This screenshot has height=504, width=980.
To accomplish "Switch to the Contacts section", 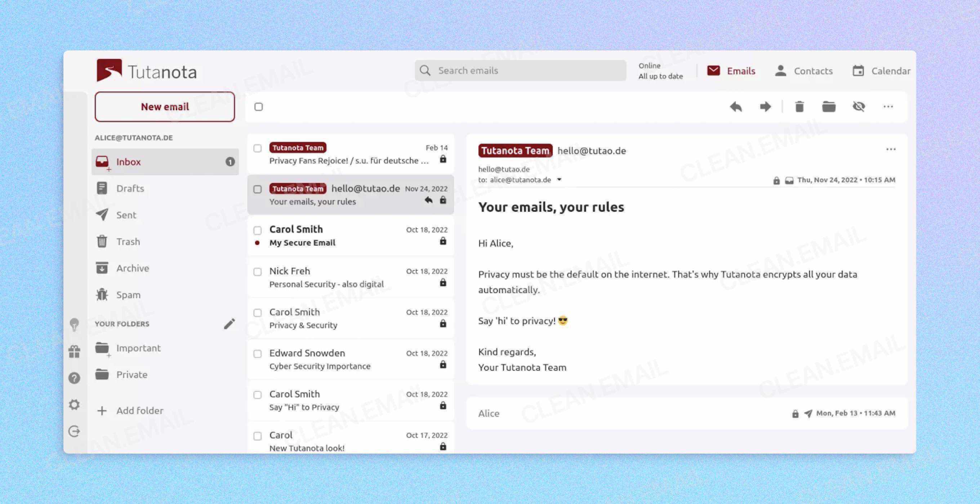I will pos(803,71).
